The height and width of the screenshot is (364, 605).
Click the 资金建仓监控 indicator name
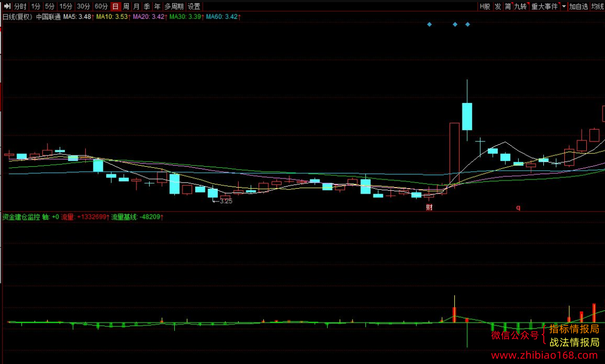21,217
